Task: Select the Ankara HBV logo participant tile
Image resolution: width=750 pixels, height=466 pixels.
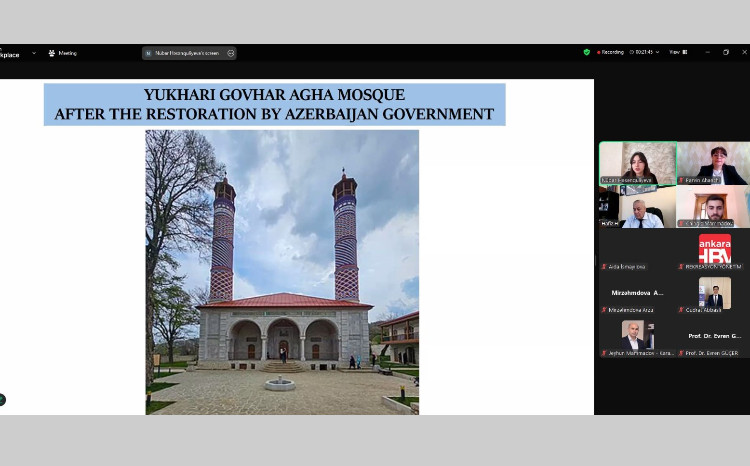Action: coord(714,250)
